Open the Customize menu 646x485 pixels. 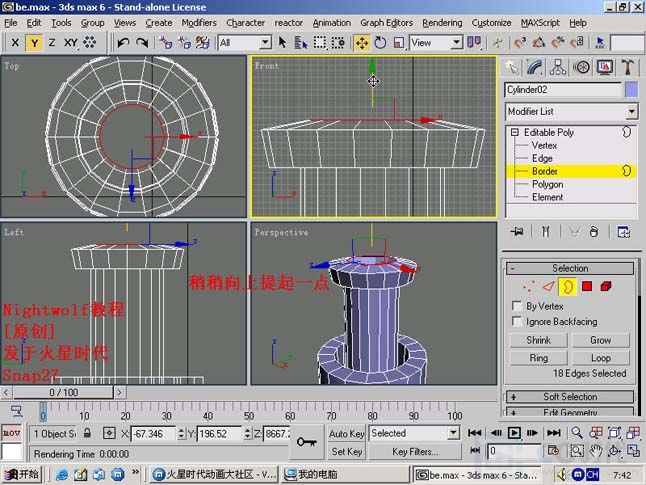click(491, 23)
